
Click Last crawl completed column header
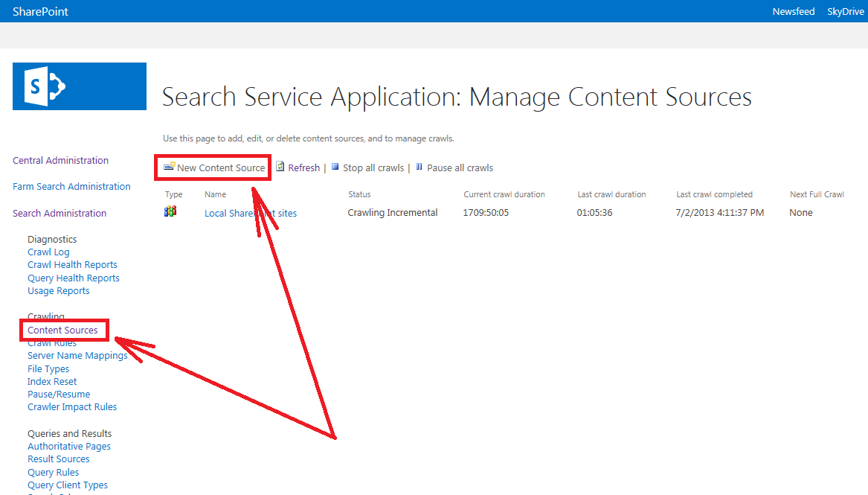tap(714, 194)
